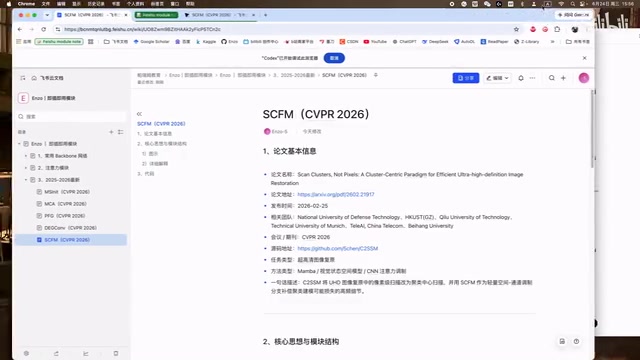
Task: Expand the '1. 常用 Backbone 网络' node
Action: tap(26, 156)
